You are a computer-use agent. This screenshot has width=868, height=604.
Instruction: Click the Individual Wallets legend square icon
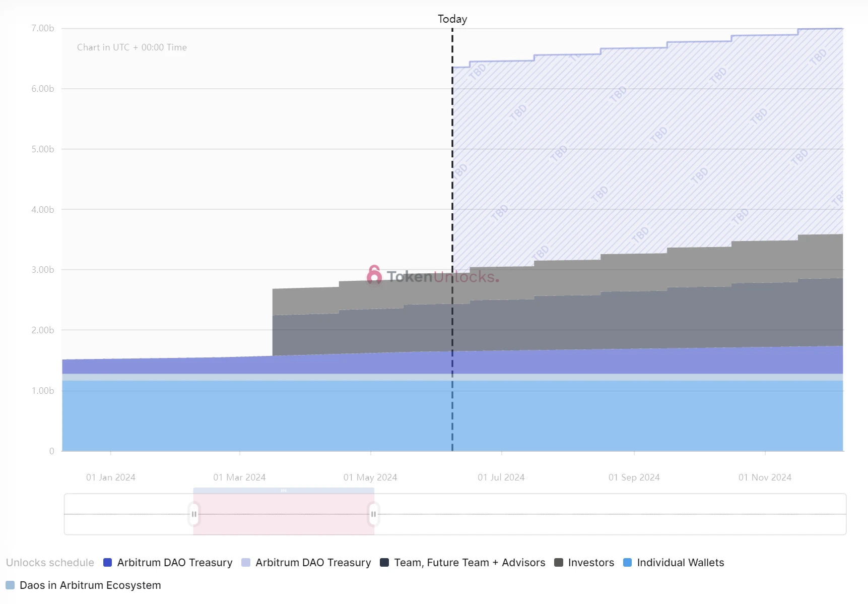[x=627, y=563]
